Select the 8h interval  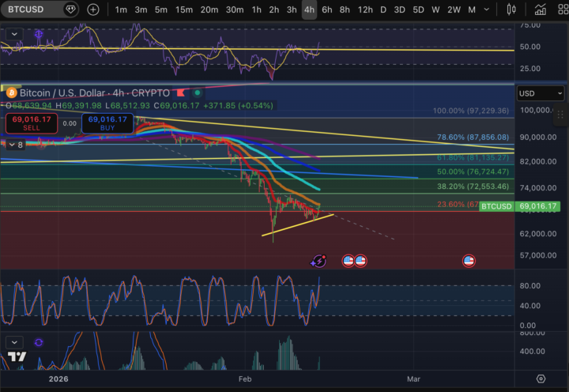point(345,9)
